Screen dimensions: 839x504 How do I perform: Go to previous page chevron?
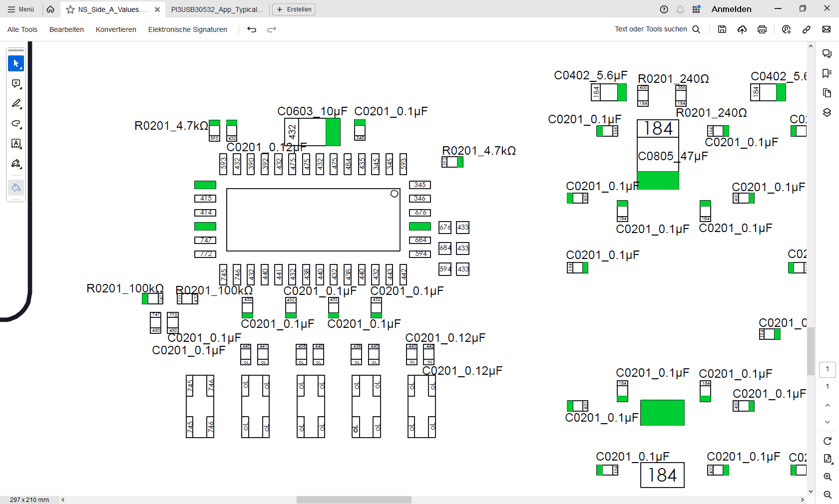tap(828, 405)
